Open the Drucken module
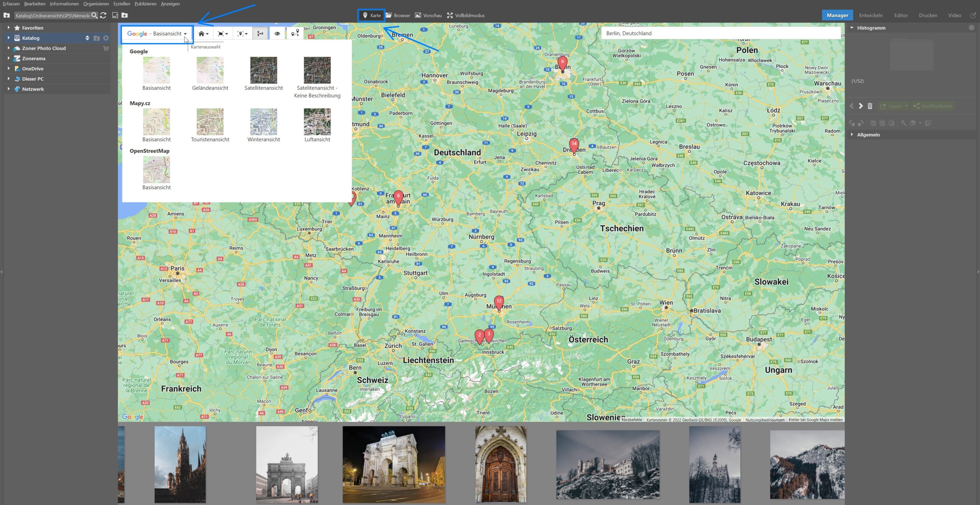 (x=928, y=15)
